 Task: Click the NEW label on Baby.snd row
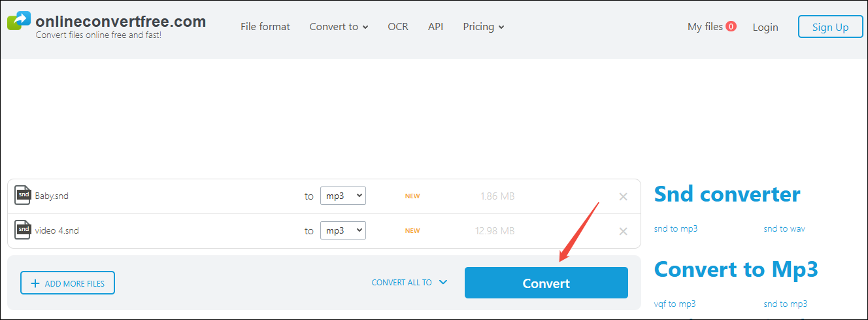(412, 196)
